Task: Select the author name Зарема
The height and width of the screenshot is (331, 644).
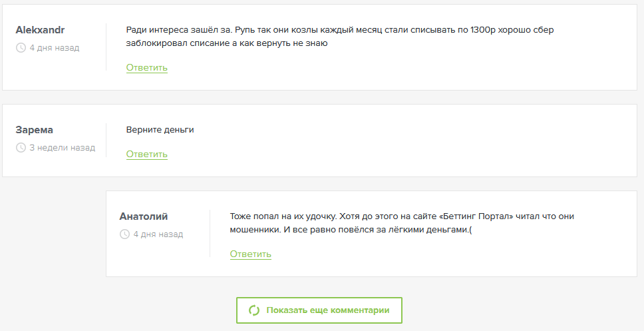Action: [x=34, y=130]
